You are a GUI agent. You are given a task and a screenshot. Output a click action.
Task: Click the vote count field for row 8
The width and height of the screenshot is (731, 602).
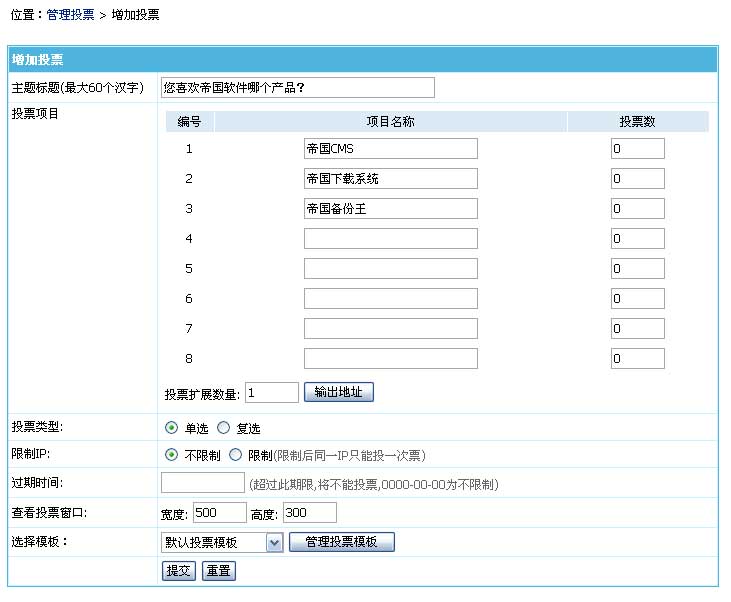(x=637, y=359)
